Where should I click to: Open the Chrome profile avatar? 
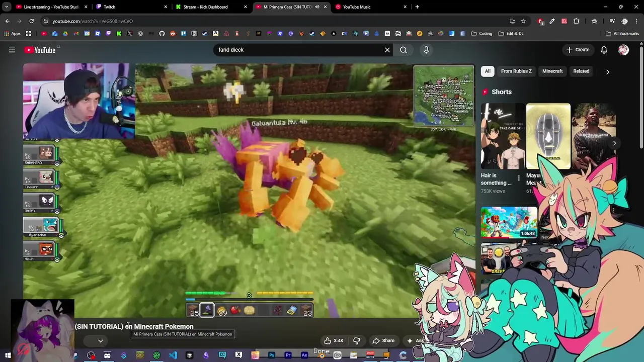[624, 21]
